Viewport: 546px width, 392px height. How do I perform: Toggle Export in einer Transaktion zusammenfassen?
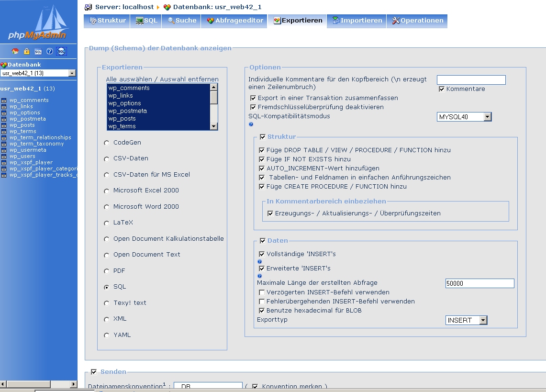pyautogui.click(x=253, y=98)
